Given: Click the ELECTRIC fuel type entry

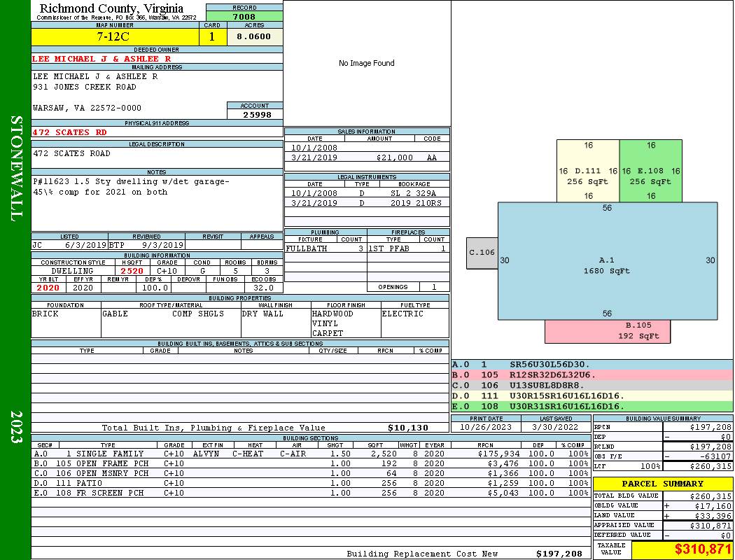Looking at the screenshot, I should [x=402, y=314].
